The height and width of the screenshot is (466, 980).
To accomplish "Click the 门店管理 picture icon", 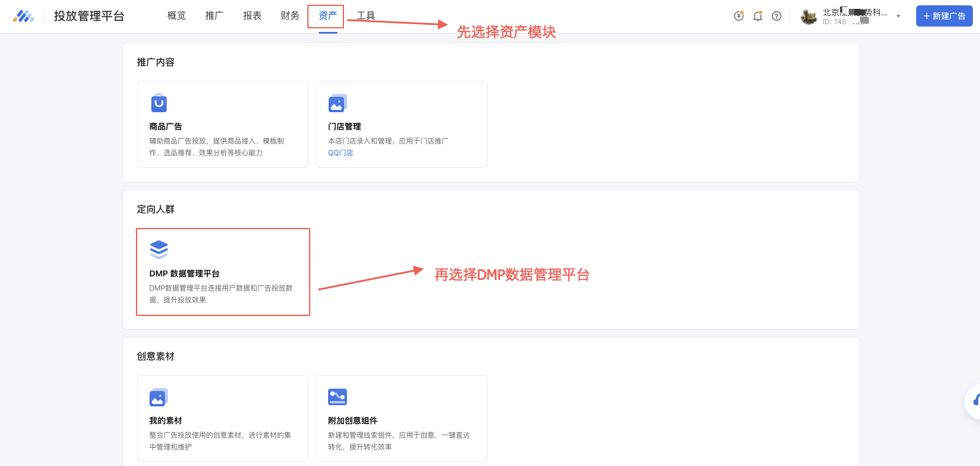I will coord(338,103).
